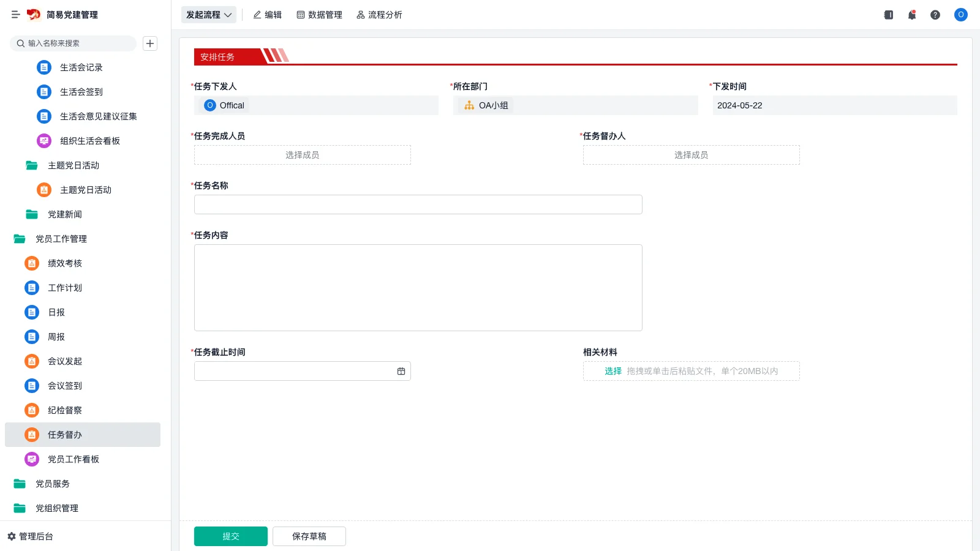Click the 纪检督察 sidebar icon
The image size is (980, 551).
coord(31,410)
